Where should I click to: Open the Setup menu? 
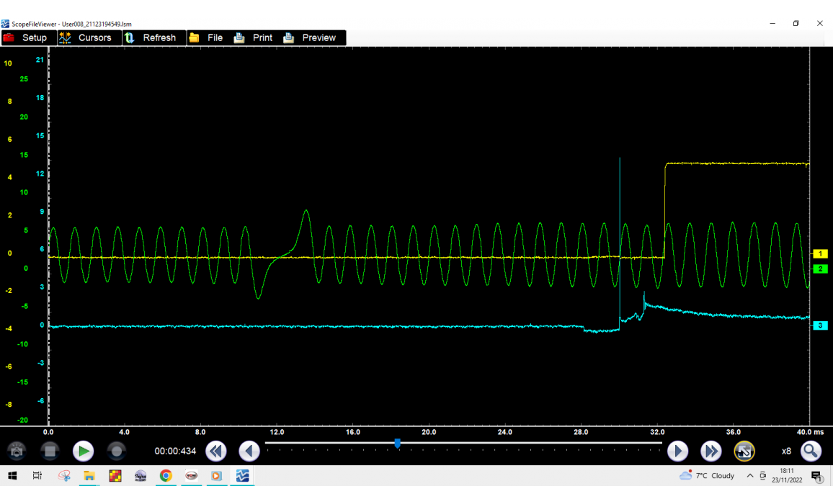coord(25,37)
